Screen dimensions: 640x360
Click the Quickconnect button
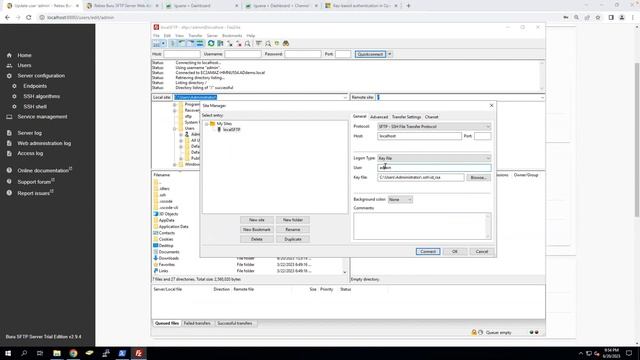coord(370,54)
